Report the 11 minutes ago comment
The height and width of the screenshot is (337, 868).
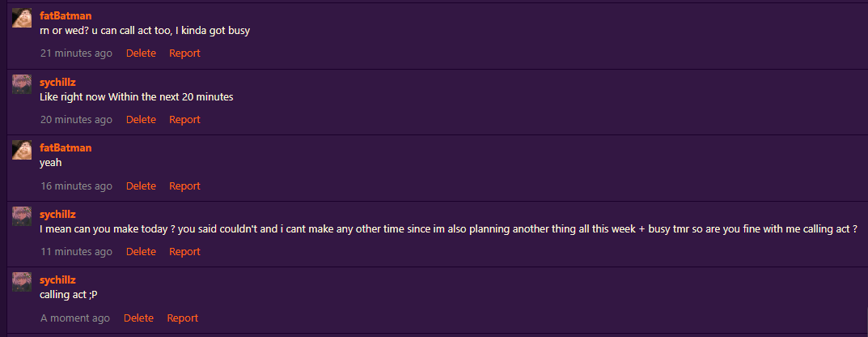point(185,252)
